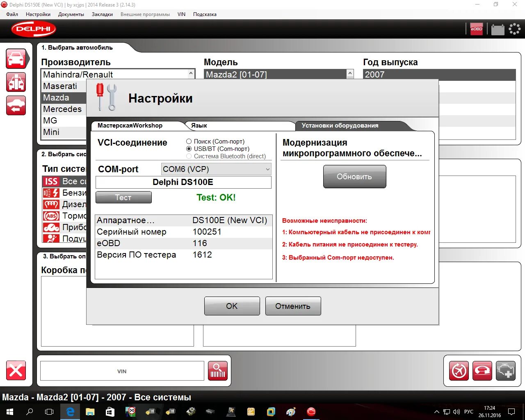Click the Обновить firmware button
The height and width of the screenshot is (420, 525).
pyautogui.click(x=354, y=177)
